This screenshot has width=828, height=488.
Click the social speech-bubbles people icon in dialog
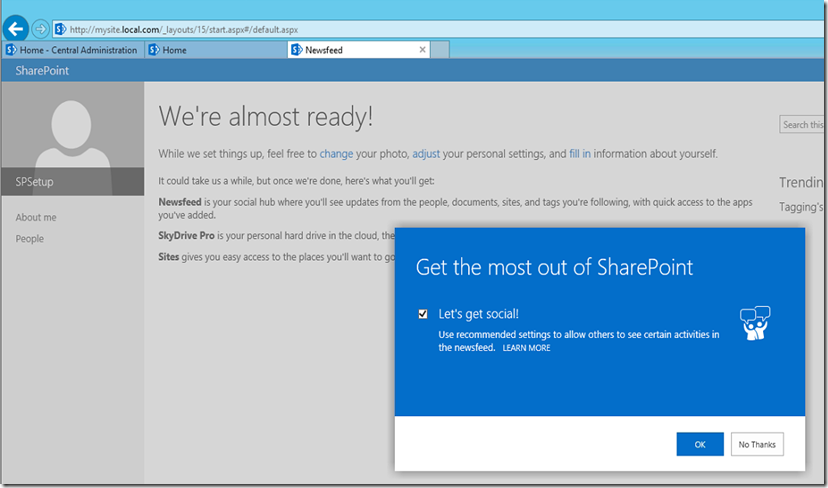click(755, 323)
